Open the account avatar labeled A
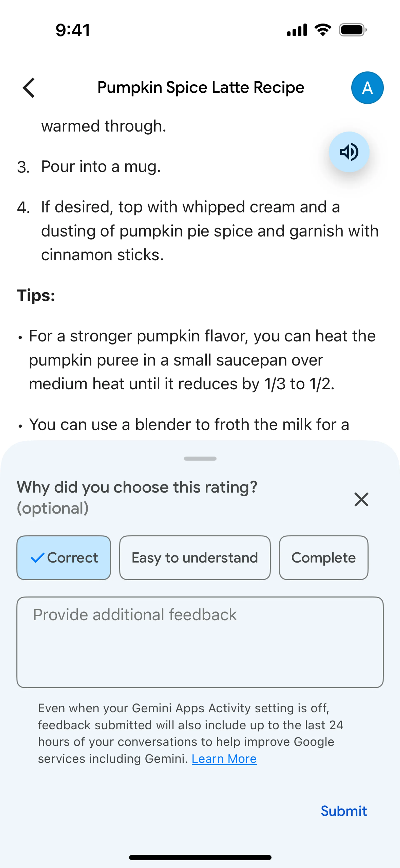 (367, 88)
